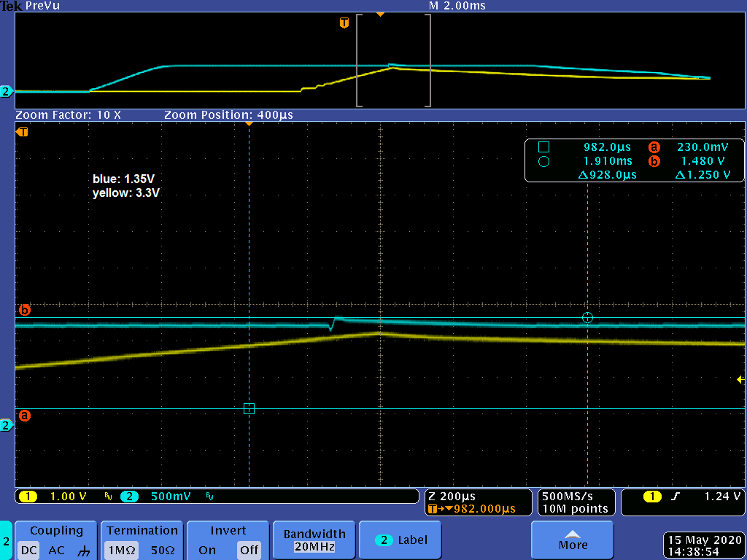The image size is (747, 560).
Task: Click the trigger delay 982.000µs readout
Action: point(472,509)
